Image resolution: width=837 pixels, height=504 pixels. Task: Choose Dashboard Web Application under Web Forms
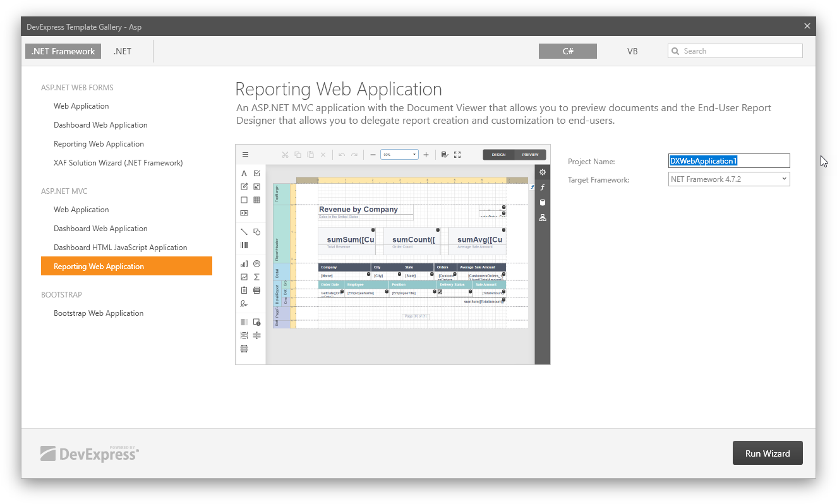click(100, 125)
